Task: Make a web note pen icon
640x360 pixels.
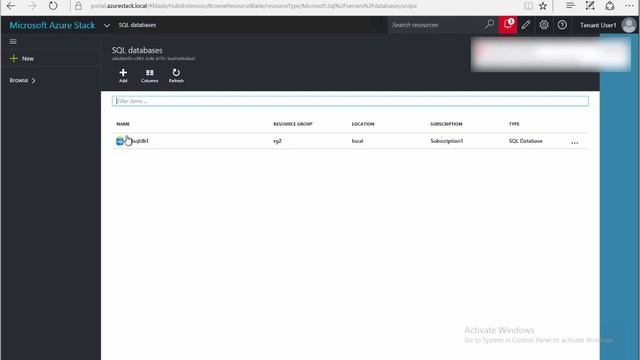Action: click(590, 5)
